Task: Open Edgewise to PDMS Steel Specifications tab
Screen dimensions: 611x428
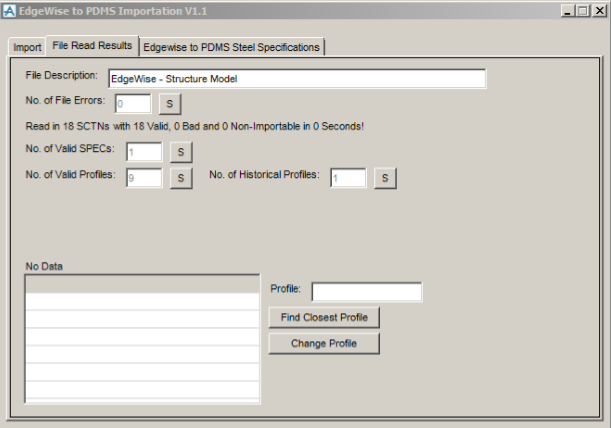Action: tap(231, 47)
